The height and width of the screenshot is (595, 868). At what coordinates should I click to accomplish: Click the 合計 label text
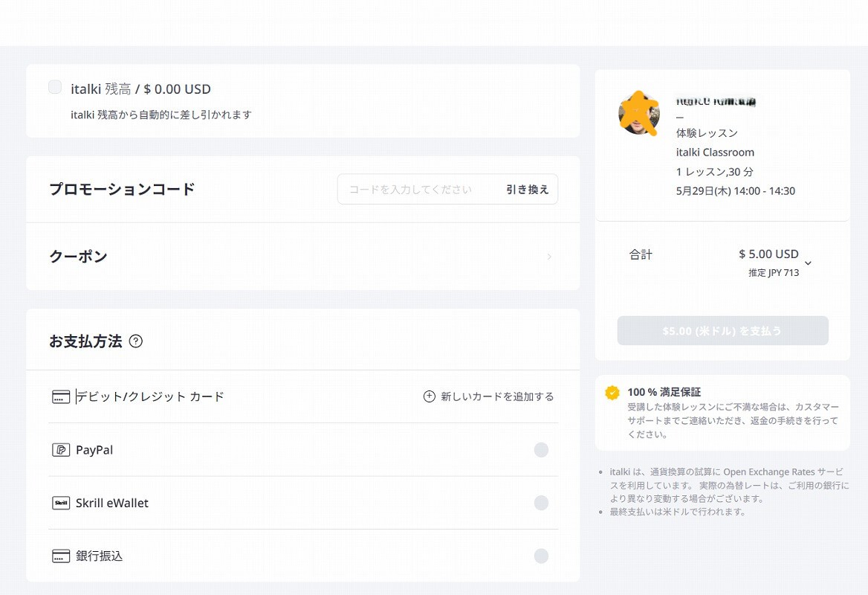(641, 255)
